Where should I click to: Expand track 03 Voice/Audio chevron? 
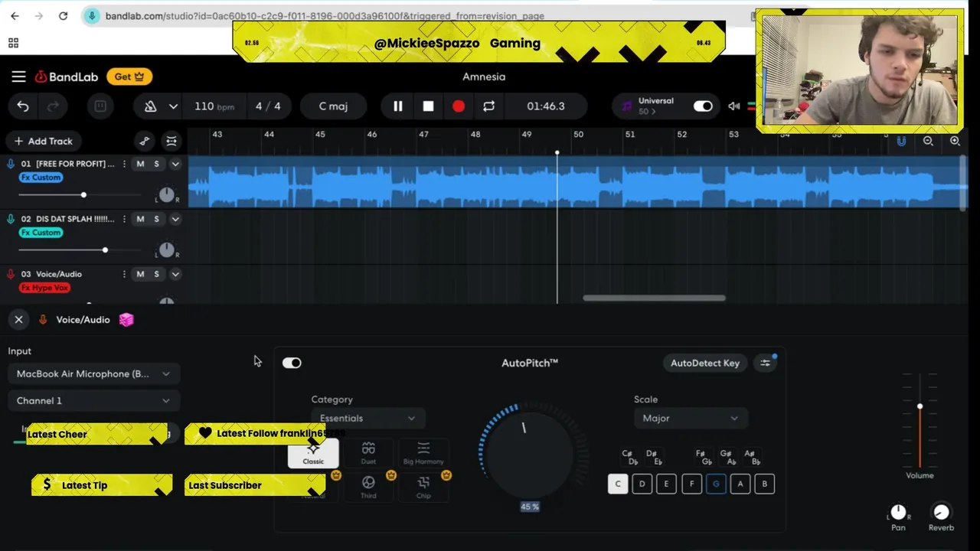coord(175,274)
